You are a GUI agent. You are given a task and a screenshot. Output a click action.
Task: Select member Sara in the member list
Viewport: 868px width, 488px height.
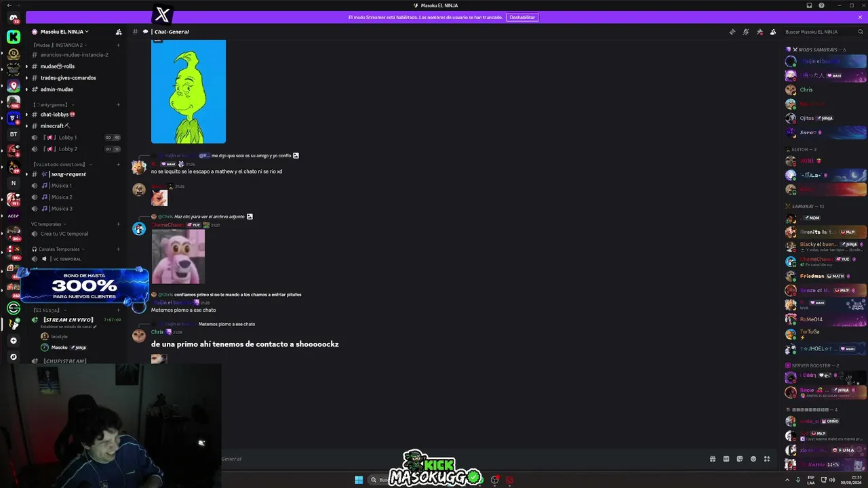(x=826, y=132)
